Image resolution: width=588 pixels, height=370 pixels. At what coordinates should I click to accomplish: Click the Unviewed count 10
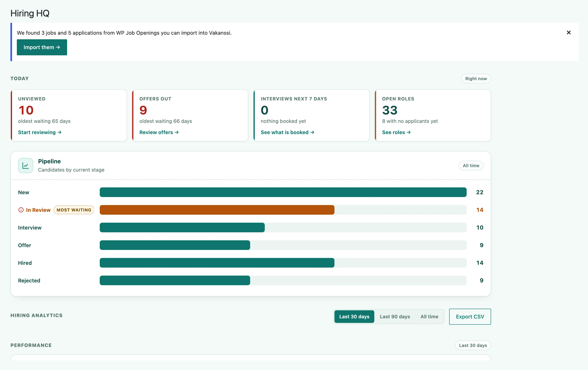(x=26, y=110)
